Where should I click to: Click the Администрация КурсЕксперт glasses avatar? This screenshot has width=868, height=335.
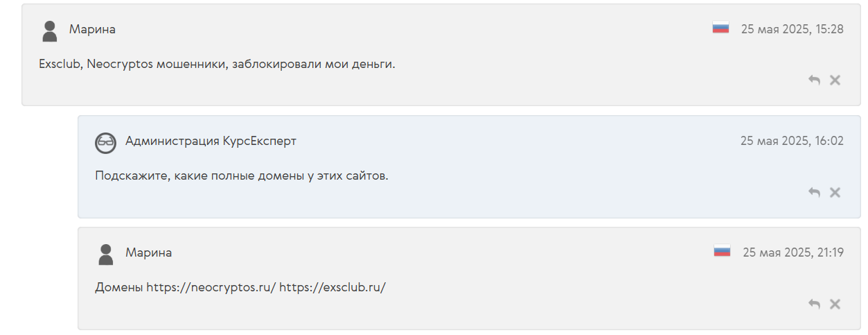pyautogui.click(x=105, y=143)
